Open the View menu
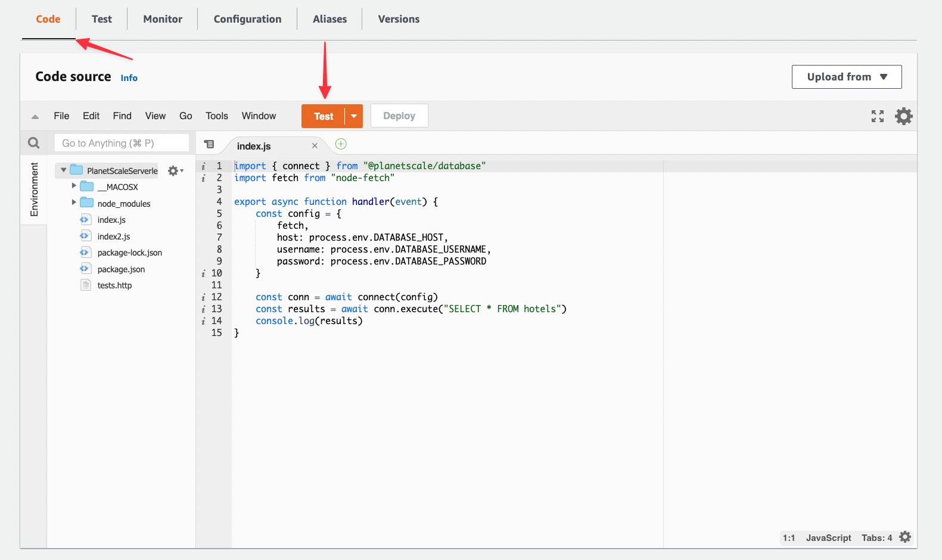This screenshot has width=942, height=560. coord(156,116)
